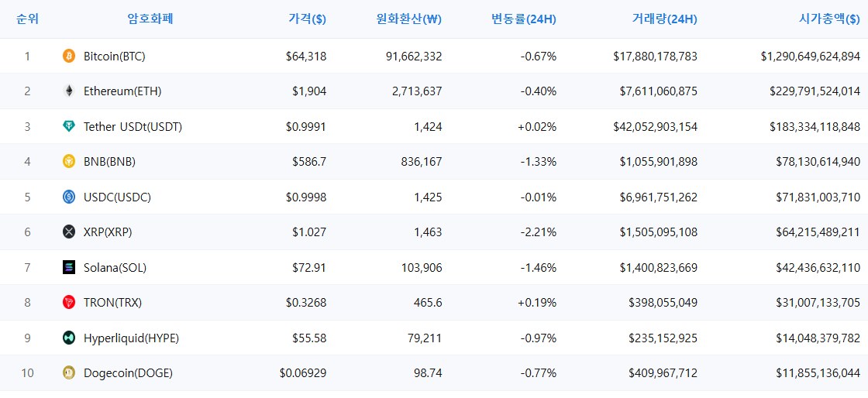
Task: Click the Tether USDt teal icon
Action: [x=69, y=126]
